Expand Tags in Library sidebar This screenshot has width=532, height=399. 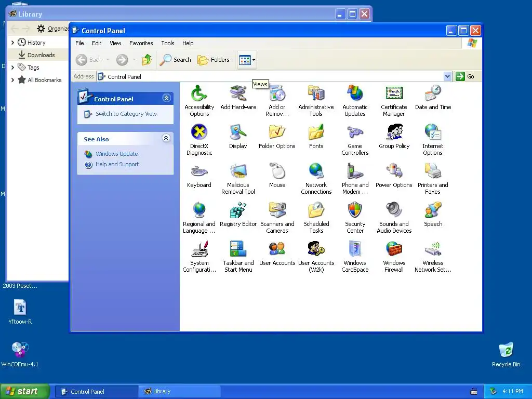[12, 68]
